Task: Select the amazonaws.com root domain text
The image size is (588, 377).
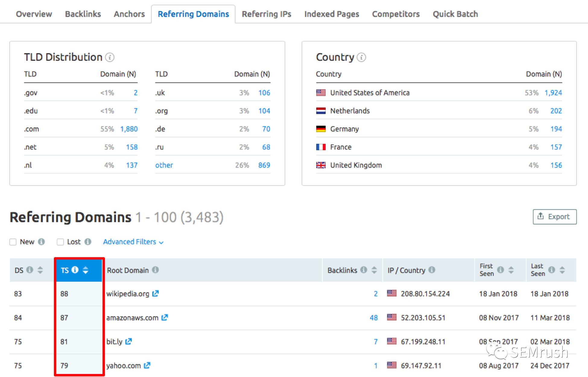Action: [x=132, y=318]
